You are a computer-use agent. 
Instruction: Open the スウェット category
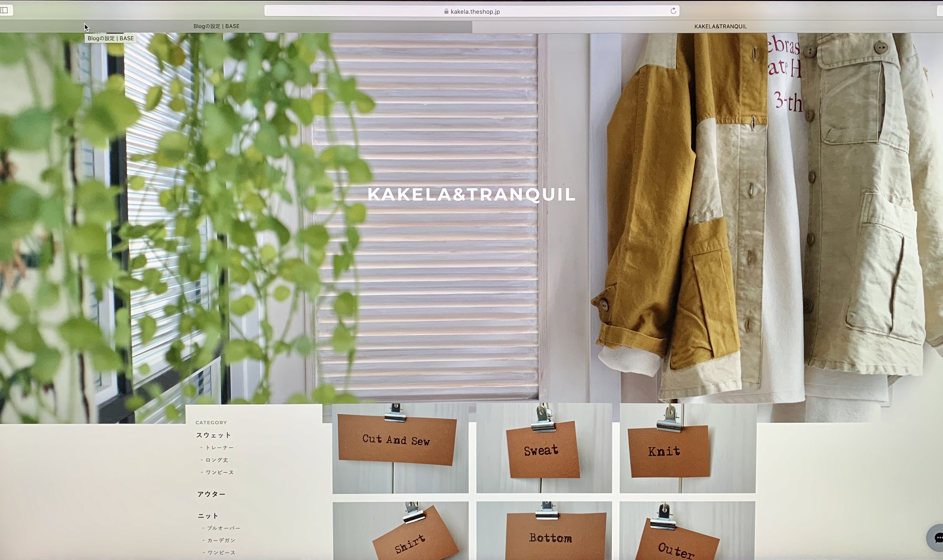point(213,435)
